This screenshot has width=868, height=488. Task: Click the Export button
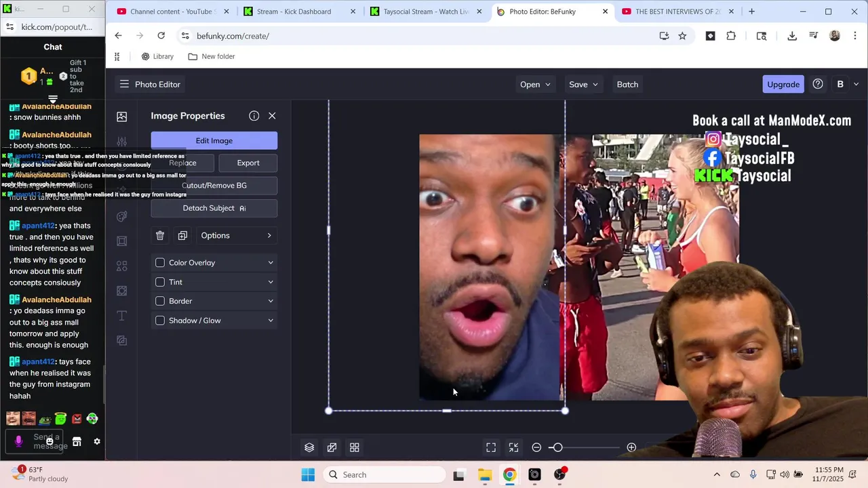248,163
